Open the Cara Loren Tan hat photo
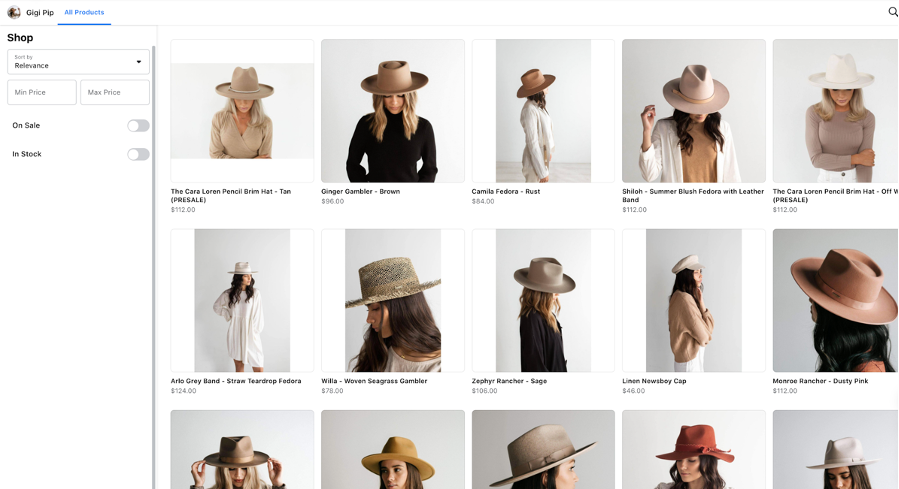Screen dimensions: 899x489 [242, 111]
